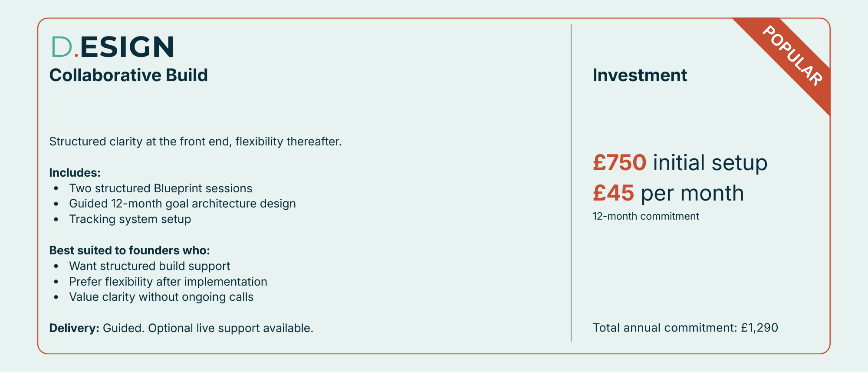Click the D.ESIGN logo
This screenshot has height=372, width=868.
click(112, 46)
